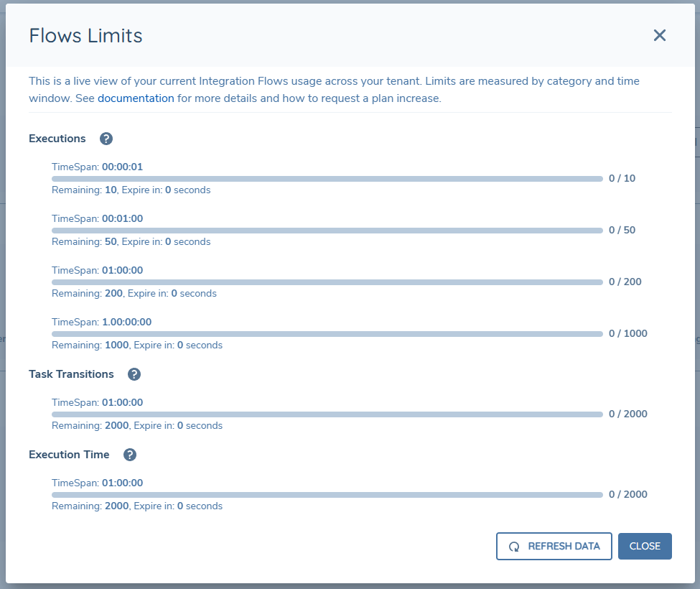Screen dimensions: 700x589
Task: Click the 0 / 10 usage counter
Action: coord(622,178)
